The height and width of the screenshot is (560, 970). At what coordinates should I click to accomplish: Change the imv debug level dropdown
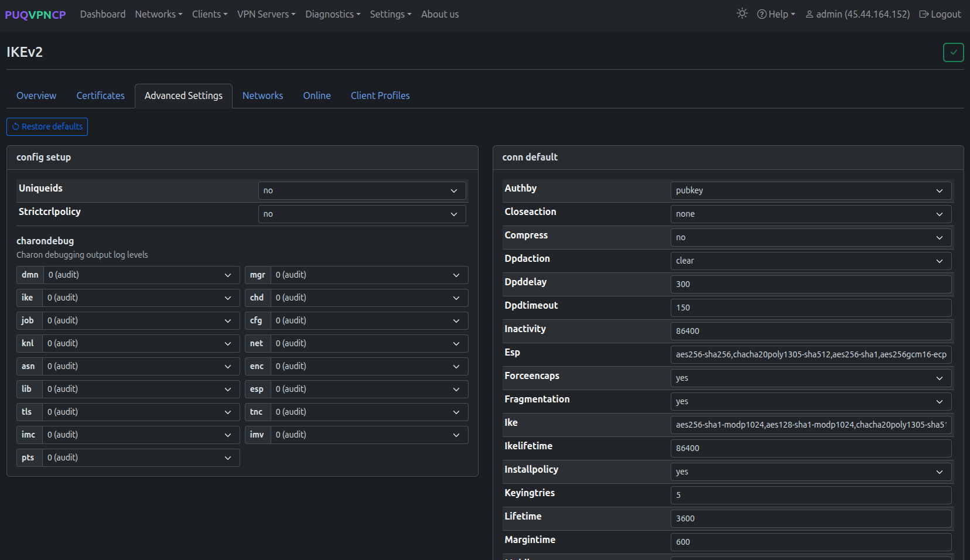(x=369, y=435)
